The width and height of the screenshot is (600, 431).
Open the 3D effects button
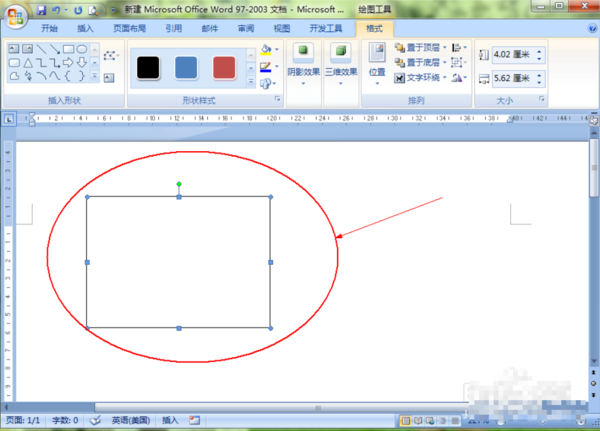pos(341,64)
